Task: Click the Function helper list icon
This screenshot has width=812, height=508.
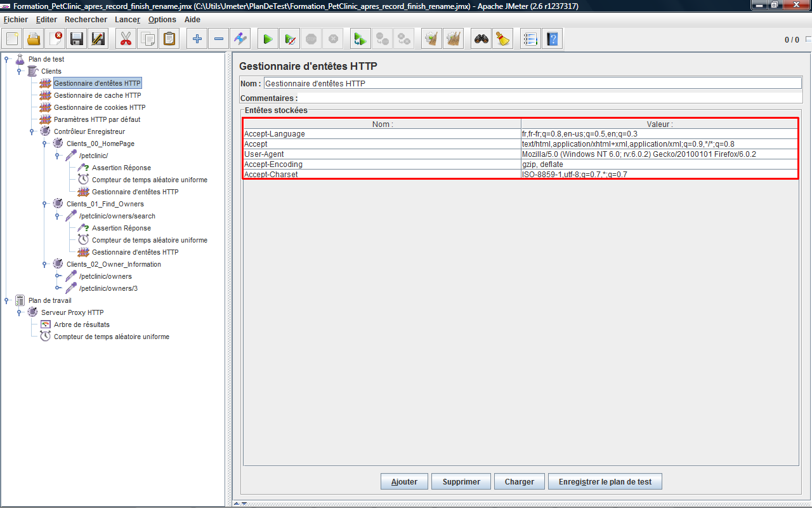Action: pos(530,39)
